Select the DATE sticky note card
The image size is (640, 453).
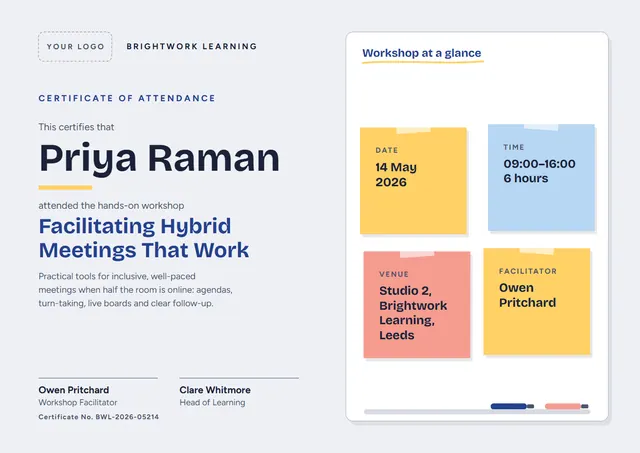[413, 181]
